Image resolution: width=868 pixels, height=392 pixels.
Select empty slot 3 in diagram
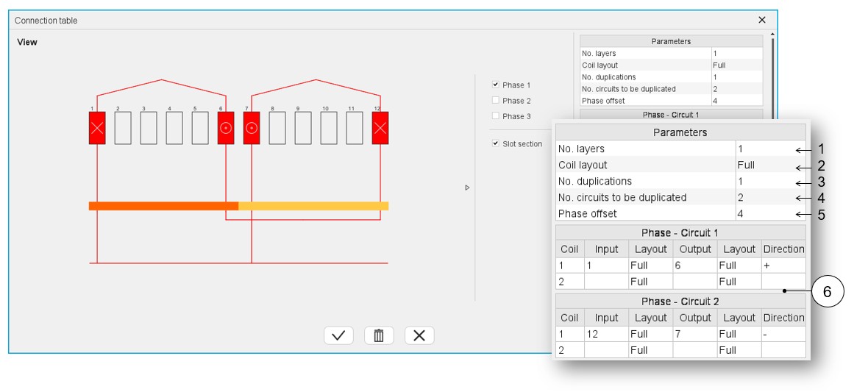coord(149,128)
